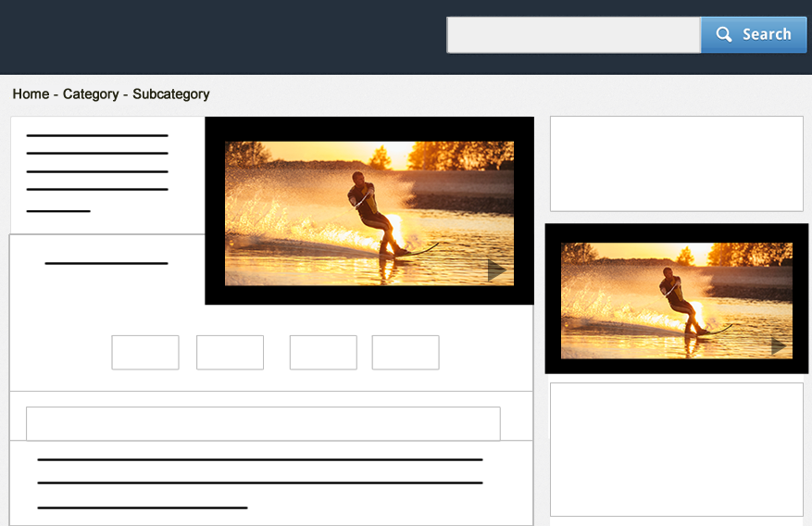Image resolution: width=812 pixels, height=526 pixels.
Task: Select the second box in four-box row
Action: (x=230, y=353)
